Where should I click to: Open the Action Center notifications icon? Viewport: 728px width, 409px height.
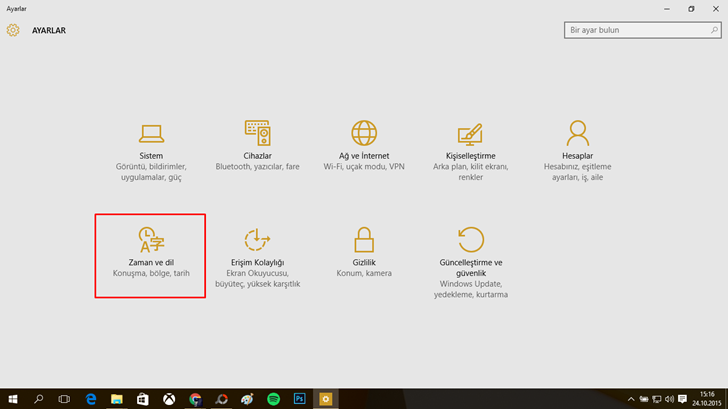682,399
